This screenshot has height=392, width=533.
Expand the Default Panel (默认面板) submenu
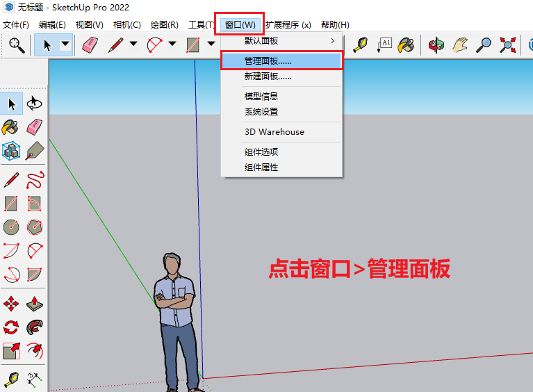281,41
